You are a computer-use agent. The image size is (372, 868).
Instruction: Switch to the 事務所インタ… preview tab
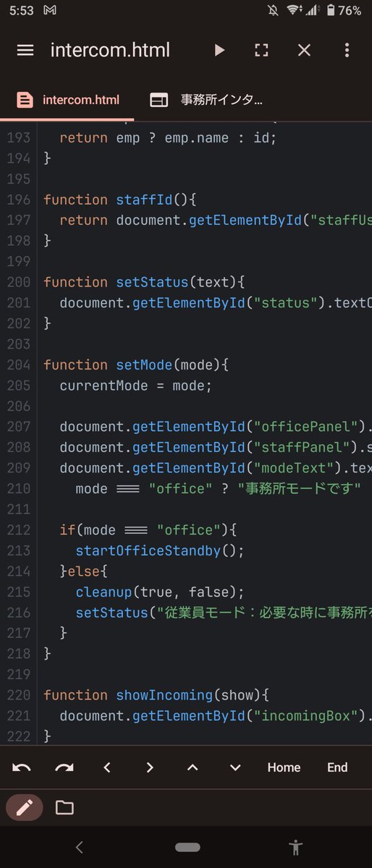(206, 100)
